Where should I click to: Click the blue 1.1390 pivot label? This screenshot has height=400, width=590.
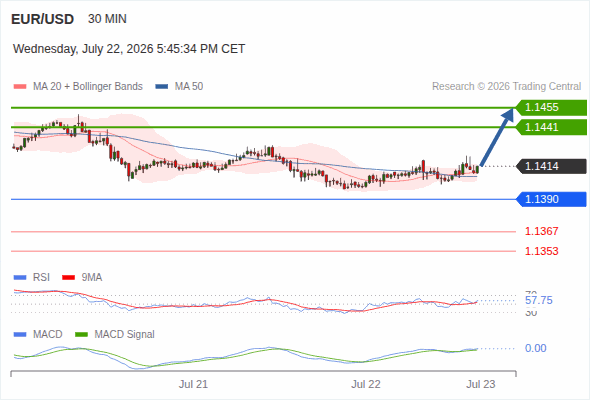[551, 199]
